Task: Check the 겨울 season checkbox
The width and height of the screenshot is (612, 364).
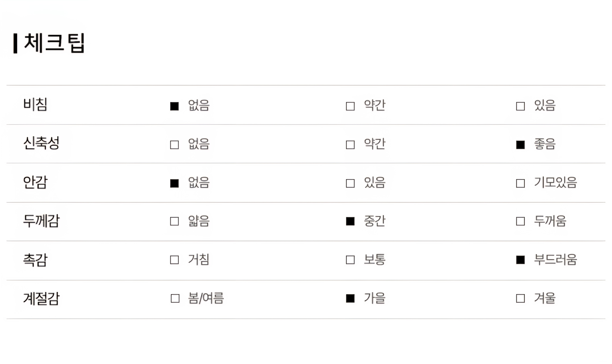Action: (x=520, y=298)
